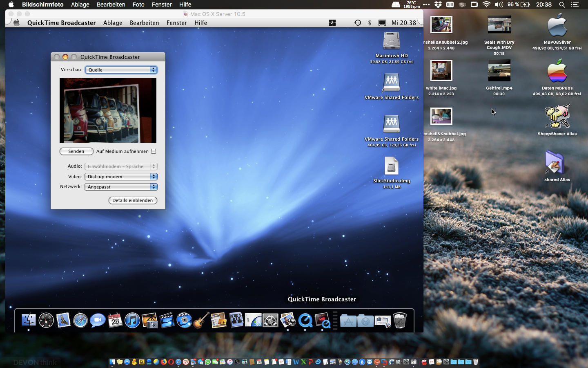Click the volume icon in menu bar
The width and height of the screenshot is (588, 368).
pyautogui.click(x=499, y=4)
